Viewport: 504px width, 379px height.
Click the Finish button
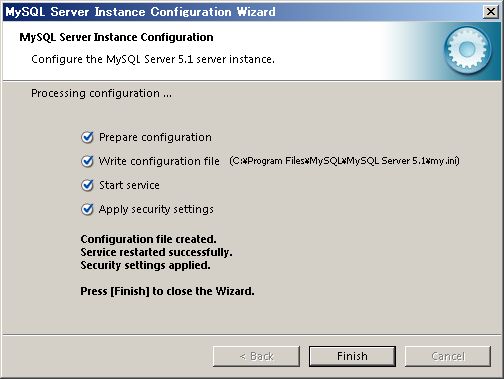pyautogui.click(x=352, y=356)
